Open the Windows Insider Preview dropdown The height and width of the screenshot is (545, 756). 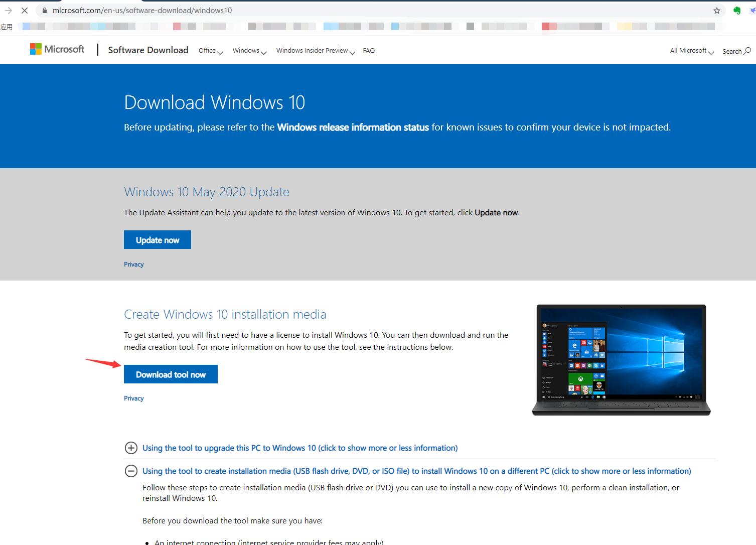pos(315,51)
